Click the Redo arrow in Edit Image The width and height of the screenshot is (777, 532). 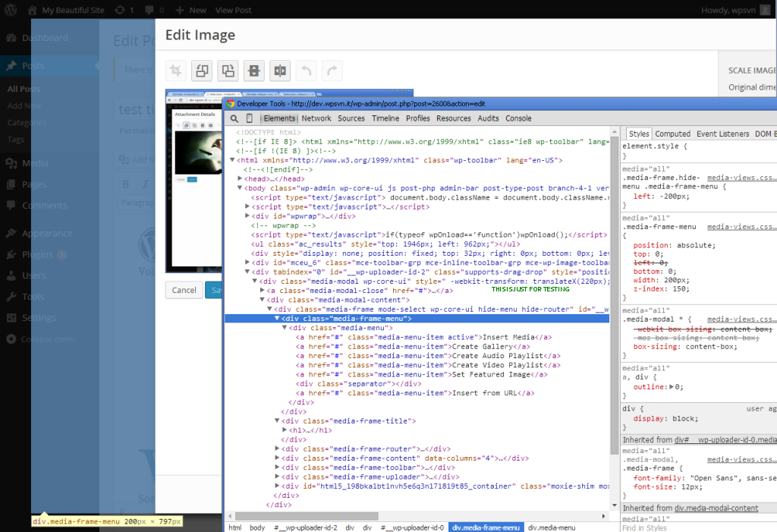click(332, 71)
